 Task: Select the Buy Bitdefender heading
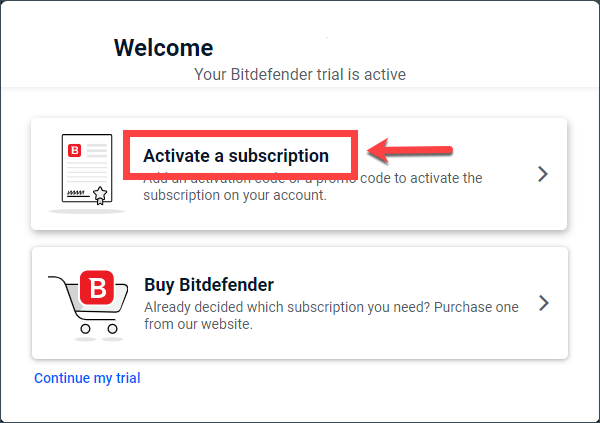(x=209, y=284)
